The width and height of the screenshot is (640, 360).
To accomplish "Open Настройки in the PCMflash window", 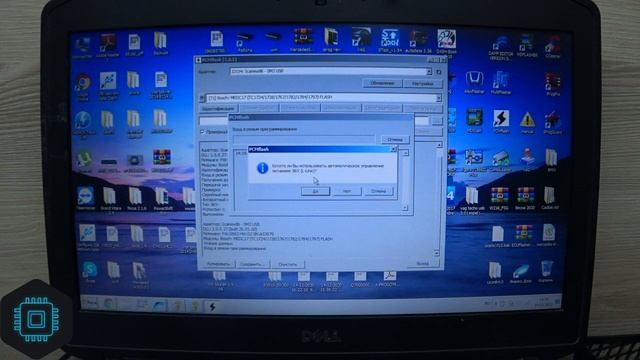I will 422,84.
